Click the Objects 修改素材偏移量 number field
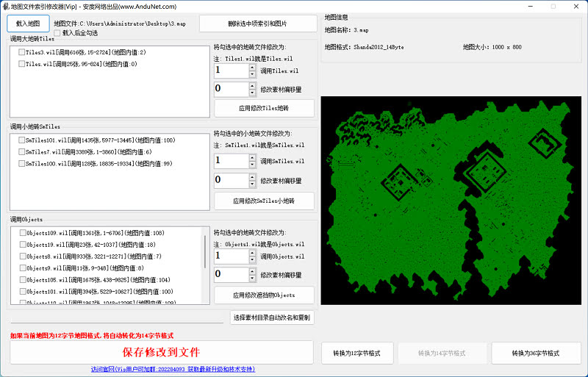This screenshot has width=588, height=377. (232, 275)
